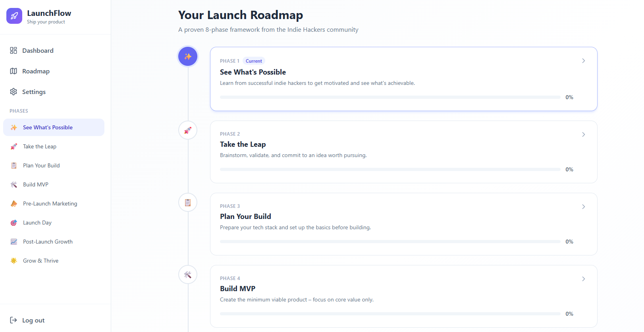This screenshot has width=644, height=332.
Task: Open Phase 4 Build MVP via its chevron
Action: (584, 279)
